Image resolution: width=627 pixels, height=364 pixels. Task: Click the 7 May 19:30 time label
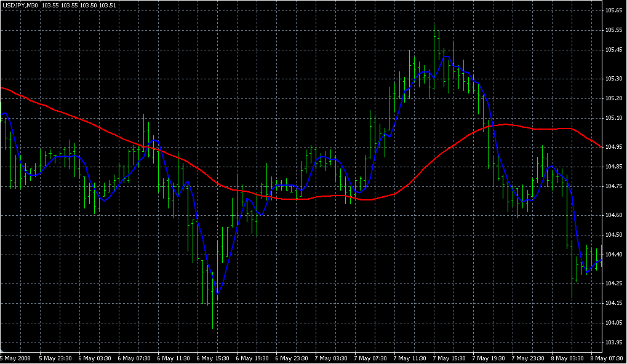(x=489, y=358)
